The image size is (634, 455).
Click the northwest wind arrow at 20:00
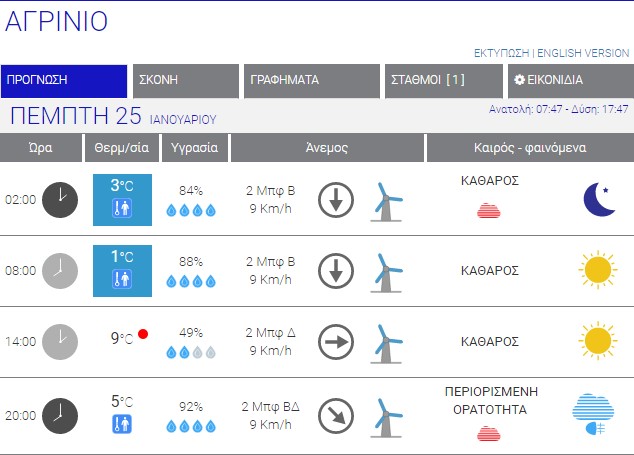coord(336,414)
